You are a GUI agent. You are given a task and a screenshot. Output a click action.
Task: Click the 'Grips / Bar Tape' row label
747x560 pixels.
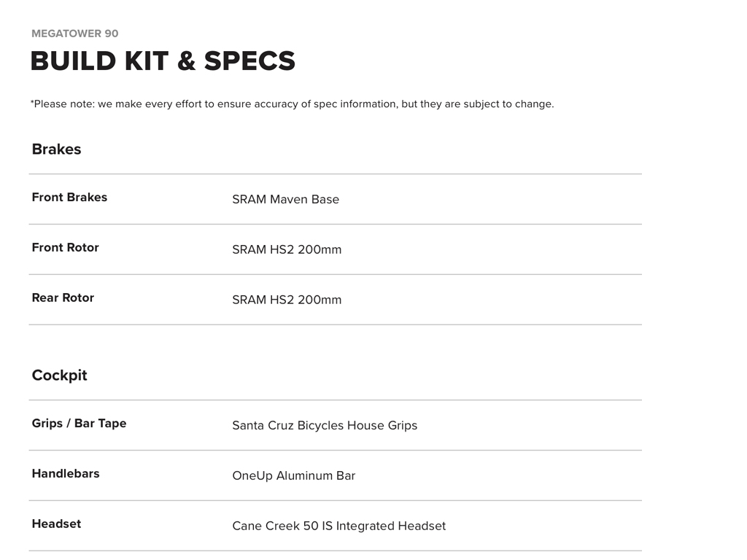[79, 424]
